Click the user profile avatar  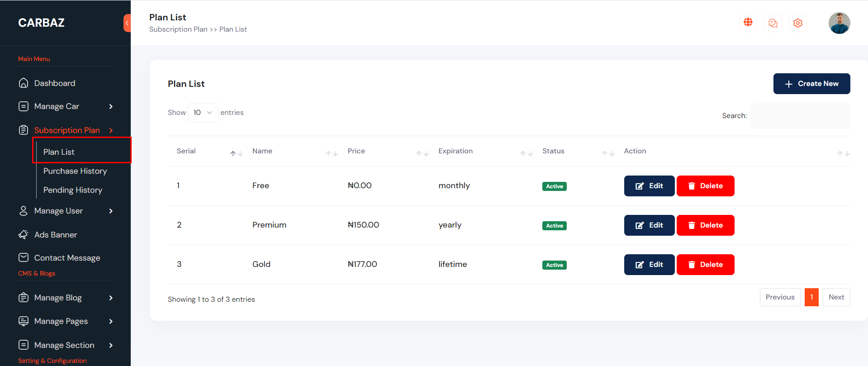tap(839, 23)
